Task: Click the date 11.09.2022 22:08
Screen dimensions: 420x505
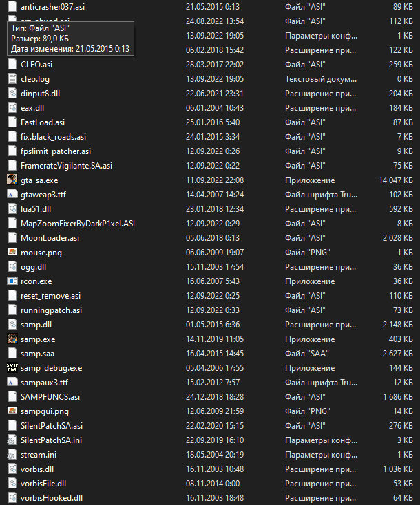Action: pyautogui.click(x=215, y=180)
